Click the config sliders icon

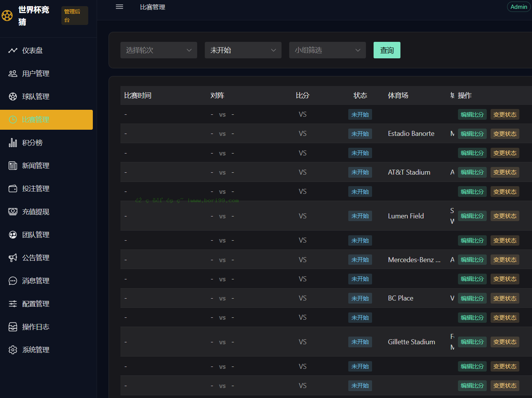tap(13, 304)
